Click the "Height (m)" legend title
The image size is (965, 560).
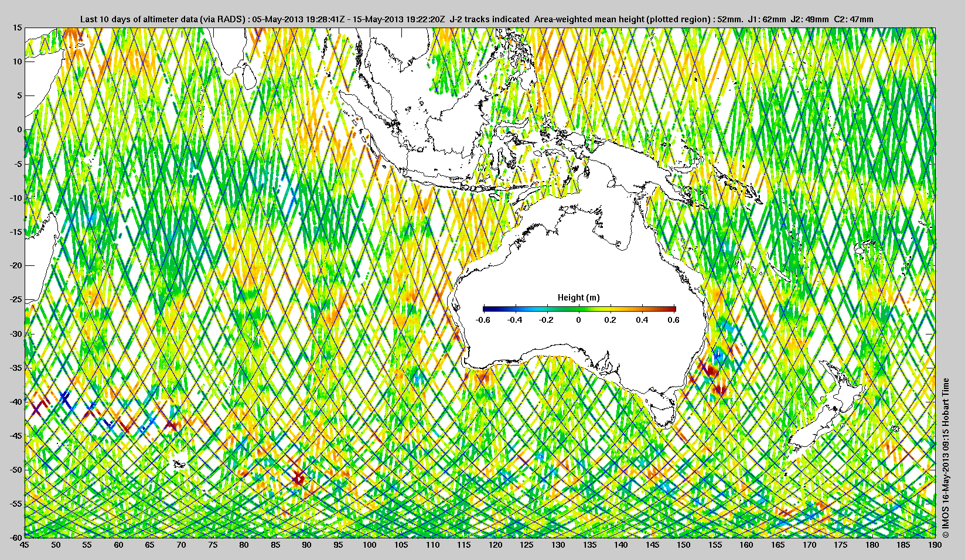tap(579, 298)
